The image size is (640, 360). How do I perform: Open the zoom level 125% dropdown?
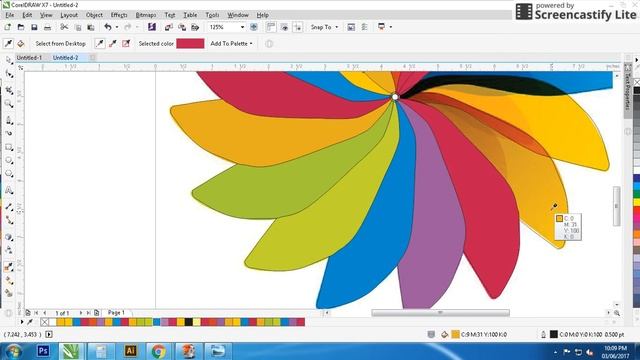coord(242,27)
